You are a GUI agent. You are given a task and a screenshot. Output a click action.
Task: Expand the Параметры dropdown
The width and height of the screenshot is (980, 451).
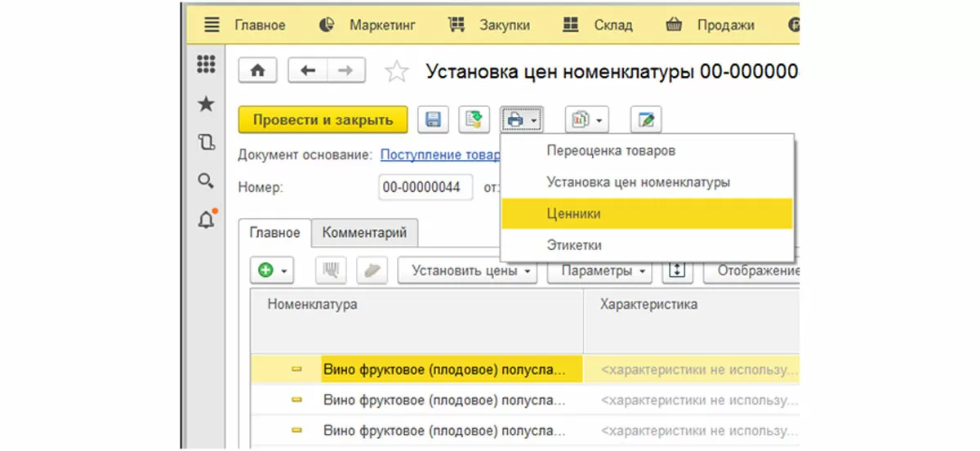click(599, 270)
